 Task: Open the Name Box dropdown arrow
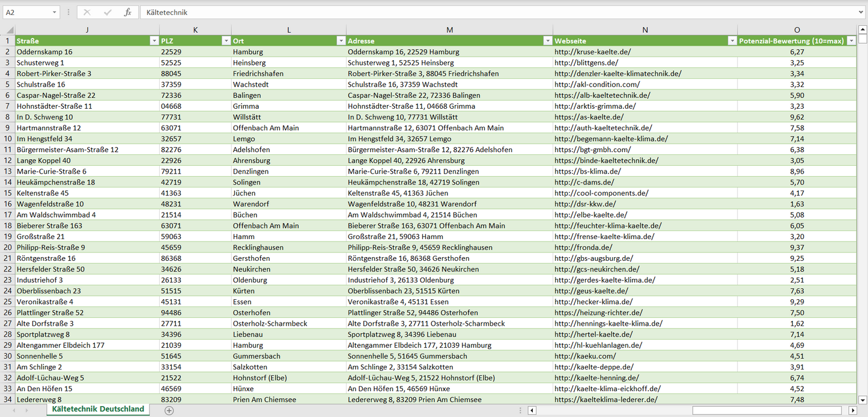pos(55,12)
